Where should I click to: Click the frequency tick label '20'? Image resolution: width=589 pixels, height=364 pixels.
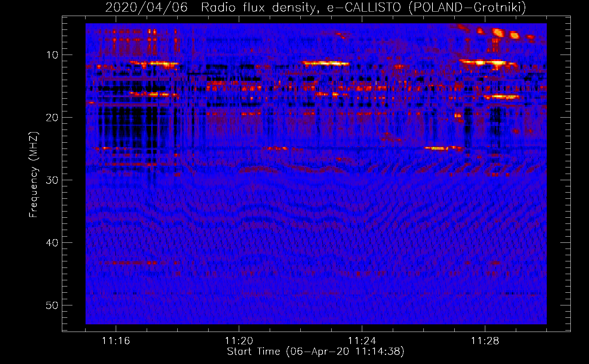click(52, 118)
